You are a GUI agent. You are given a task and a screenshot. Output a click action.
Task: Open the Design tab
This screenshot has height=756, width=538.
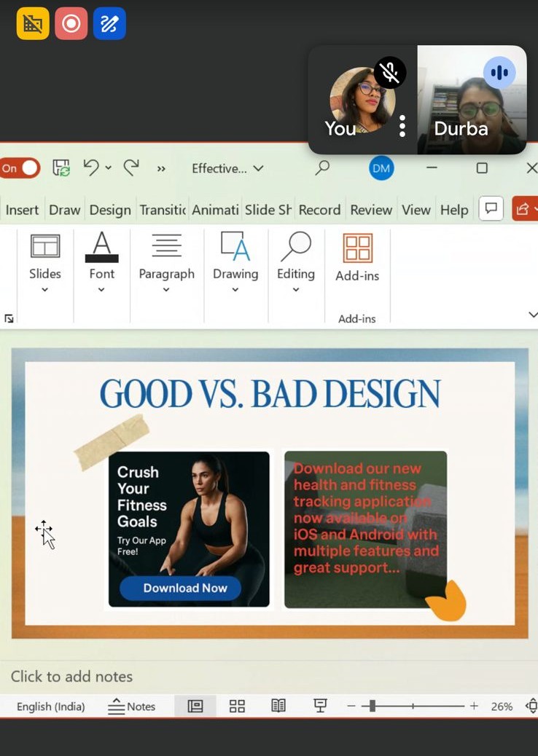tap(110, 210)
